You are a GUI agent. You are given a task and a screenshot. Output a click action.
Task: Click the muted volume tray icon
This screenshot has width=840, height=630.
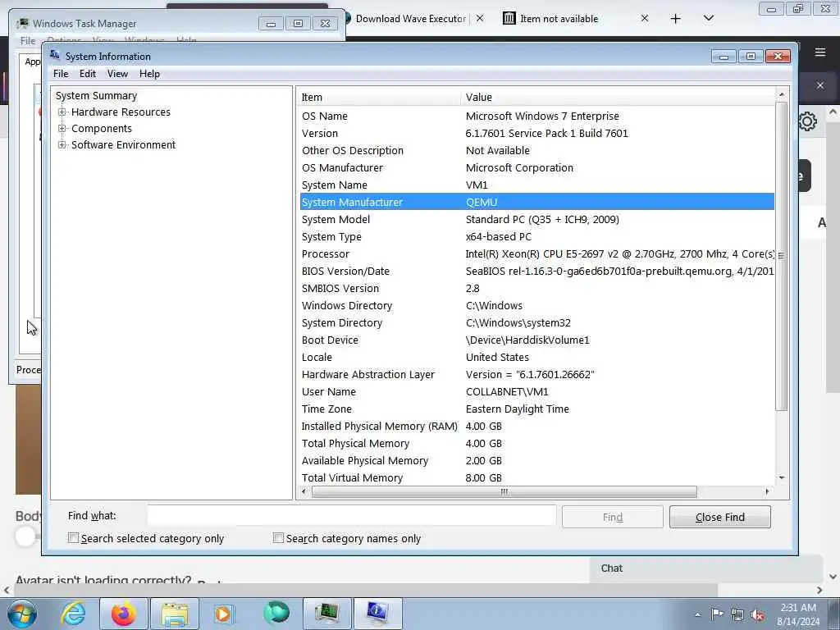757,614
